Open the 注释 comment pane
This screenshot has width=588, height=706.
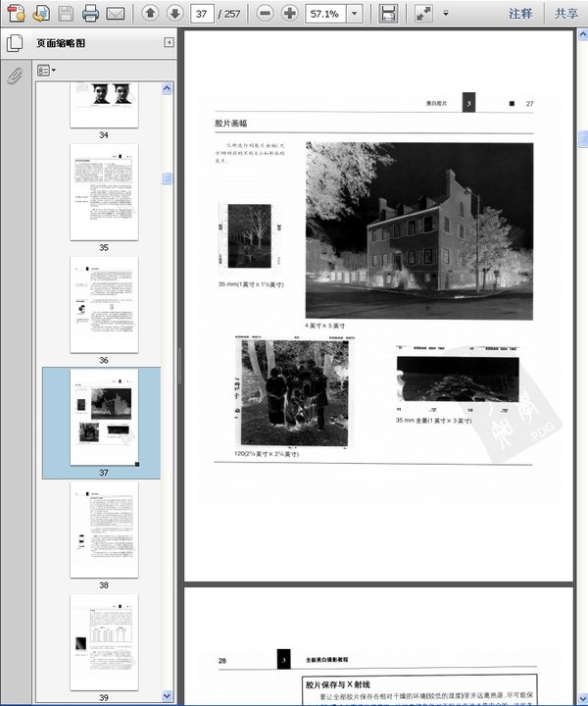pos(520,14)
